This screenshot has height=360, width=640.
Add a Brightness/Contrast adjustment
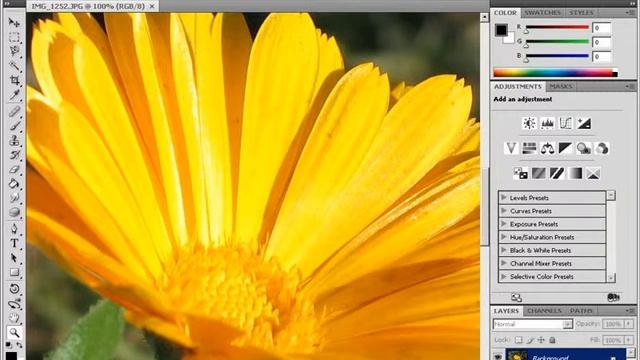pyautogui.click(x=529, y=123)
